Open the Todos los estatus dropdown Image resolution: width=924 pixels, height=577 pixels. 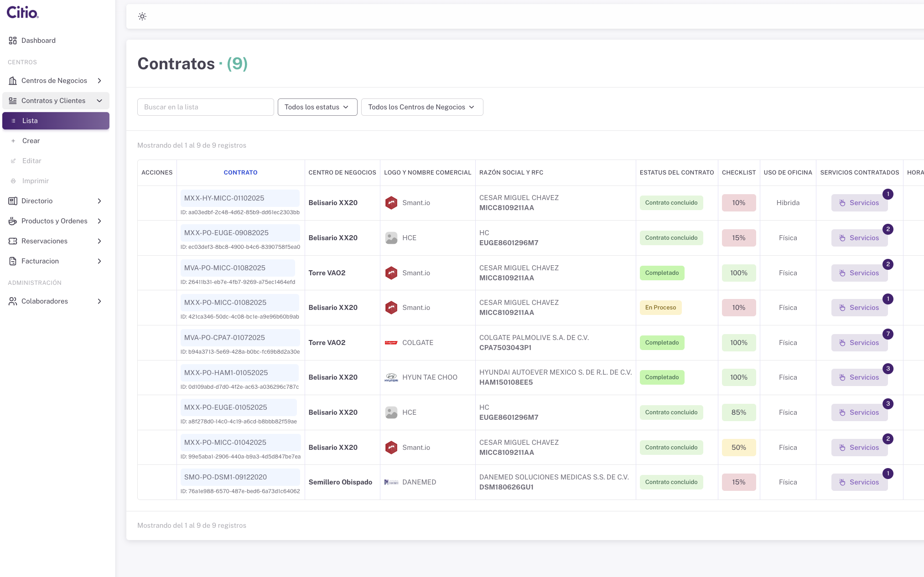click(317, 107)
